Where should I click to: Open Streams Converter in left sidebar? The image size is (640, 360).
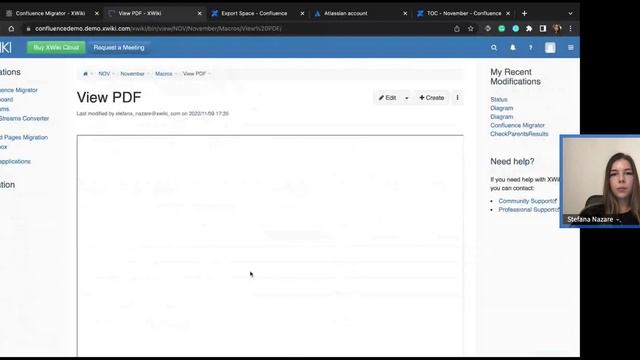24,118
